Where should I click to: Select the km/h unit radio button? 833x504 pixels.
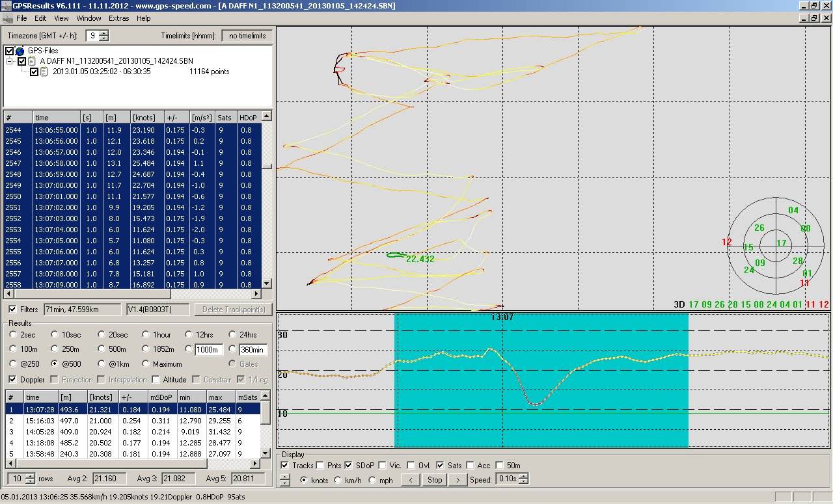pyautogui.click(x=337, y=480)
